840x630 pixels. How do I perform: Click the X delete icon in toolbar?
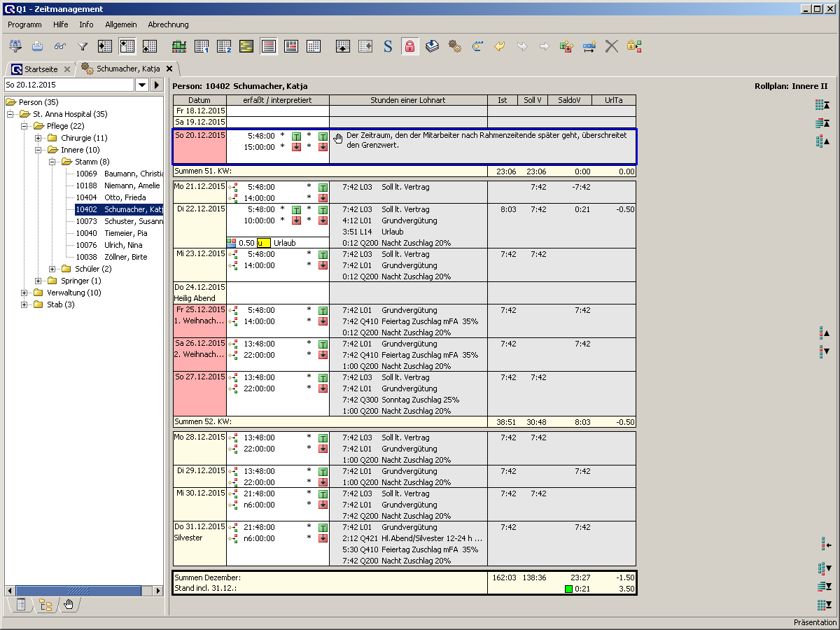click(612, 47)
